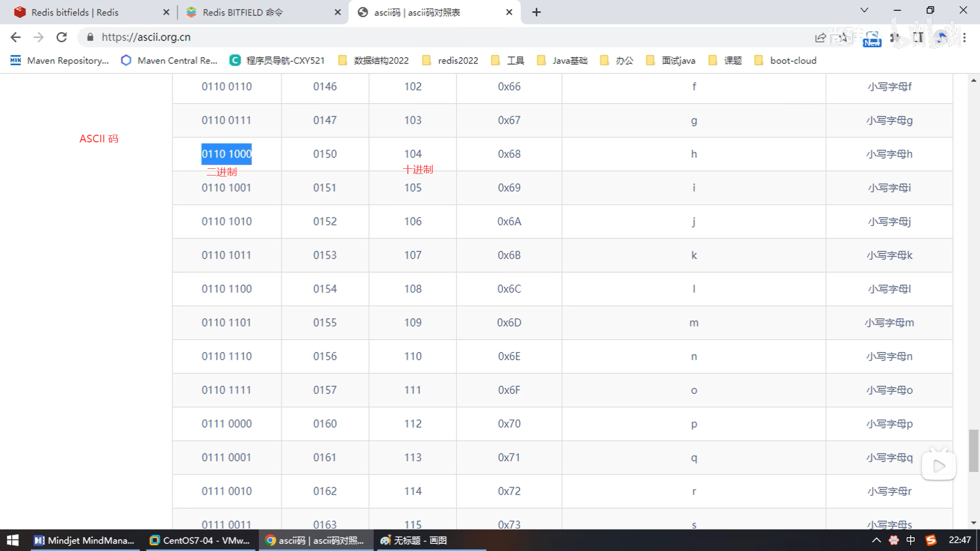This screenshot has height=551, width=980.
Task: Open the Chrome three-dot menu
Action: (964, 37)
